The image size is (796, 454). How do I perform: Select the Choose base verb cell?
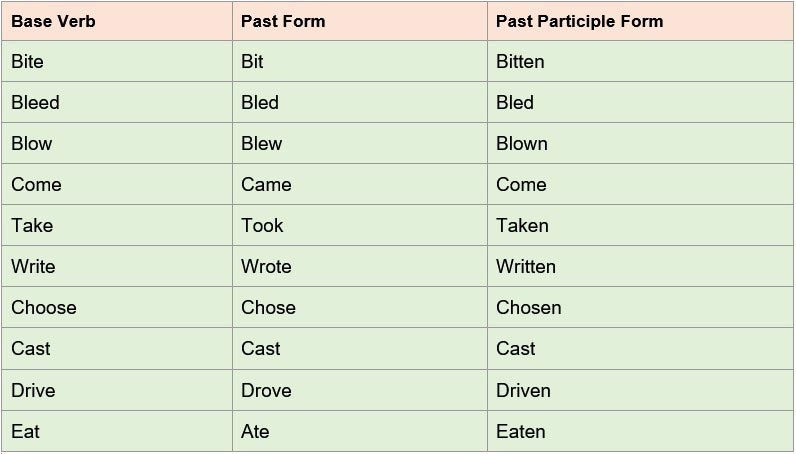click(x=44, y=308)
